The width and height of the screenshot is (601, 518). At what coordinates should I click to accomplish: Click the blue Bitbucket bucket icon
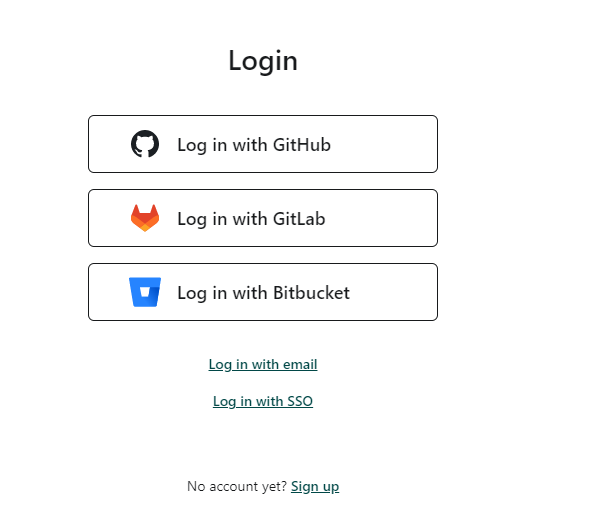point(145,292)
